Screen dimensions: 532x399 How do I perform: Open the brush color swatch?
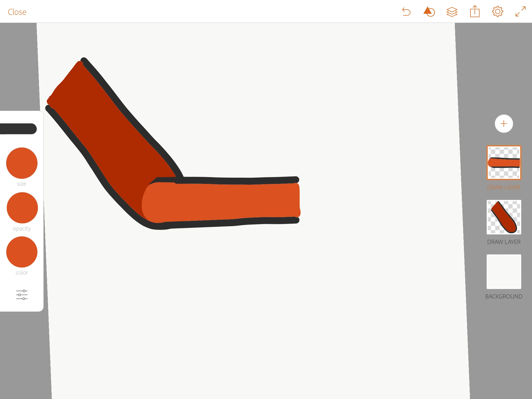(x=22, y=252)
